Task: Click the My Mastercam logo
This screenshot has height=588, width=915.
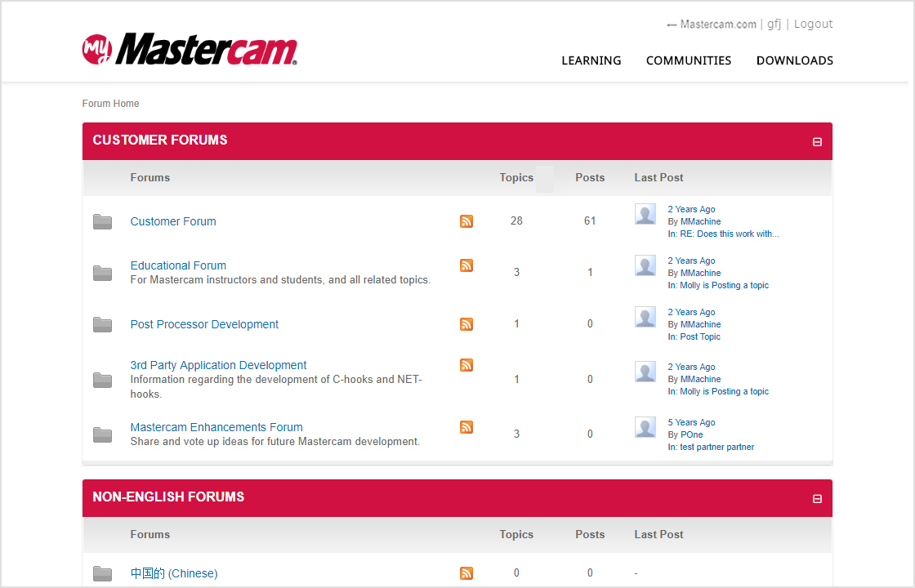Action: pyautogui.click(x=190, y=49)
